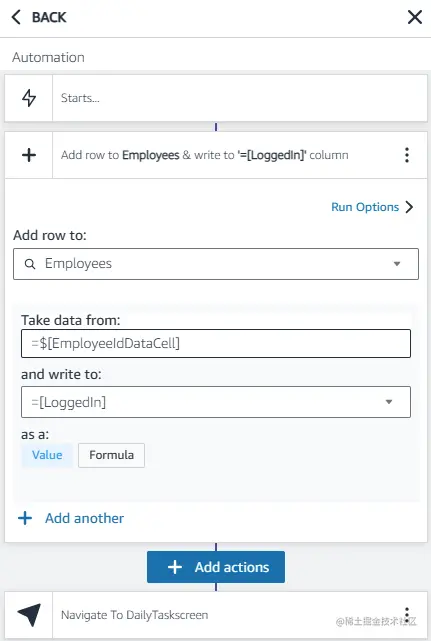Close the automation panel with the X
This screenshot has height=641, width=431.
(x=415, y=17)
